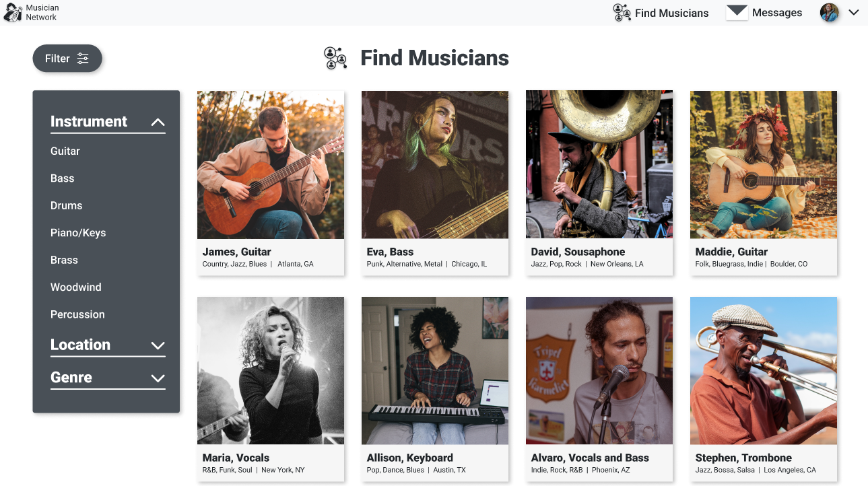Expand the Location filter section
868x486 pixels.
pyautogui.click(x=158, y=345)
